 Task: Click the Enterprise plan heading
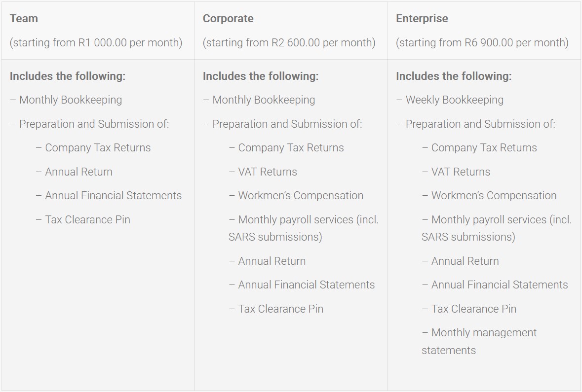point(422,19)
